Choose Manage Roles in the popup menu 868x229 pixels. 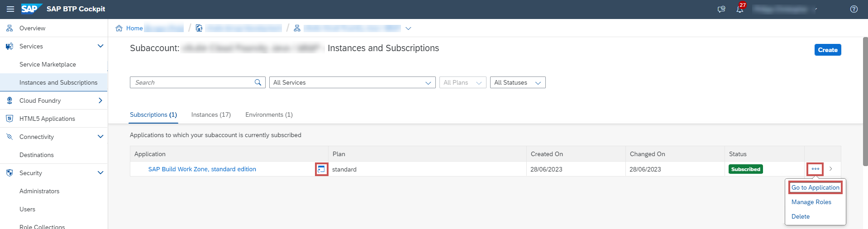click(x=811, y=202)
